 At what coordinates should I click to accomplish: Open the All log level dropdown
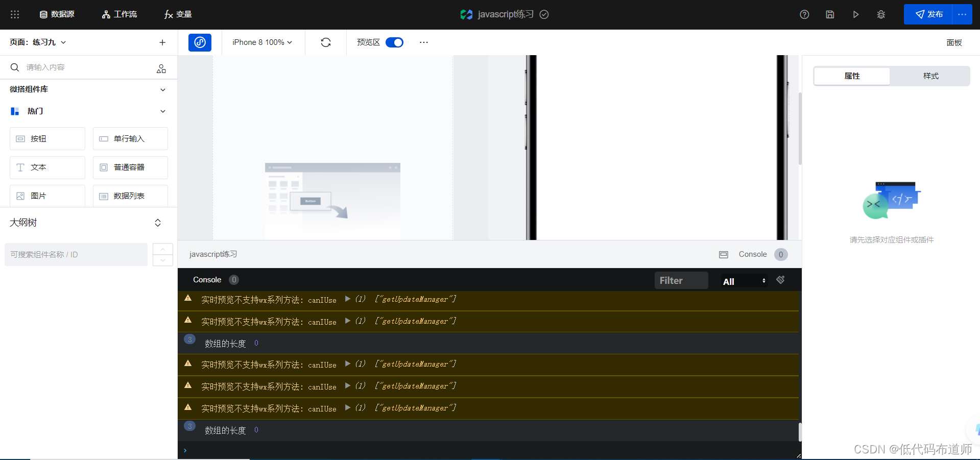click(744, 281)
